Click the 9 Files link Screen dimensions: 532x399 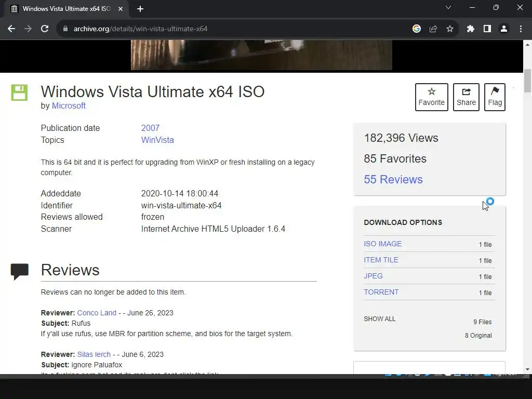point(483,322)
